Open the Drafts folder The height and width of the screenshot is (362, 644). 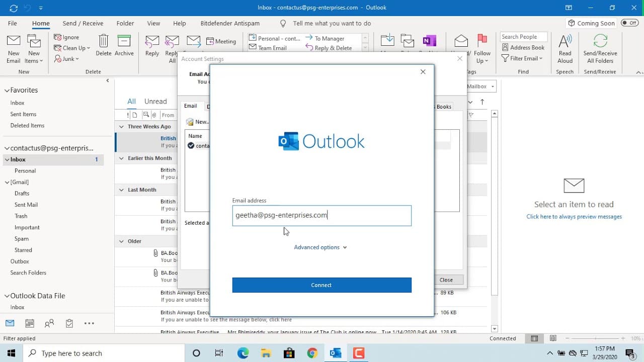22,194
